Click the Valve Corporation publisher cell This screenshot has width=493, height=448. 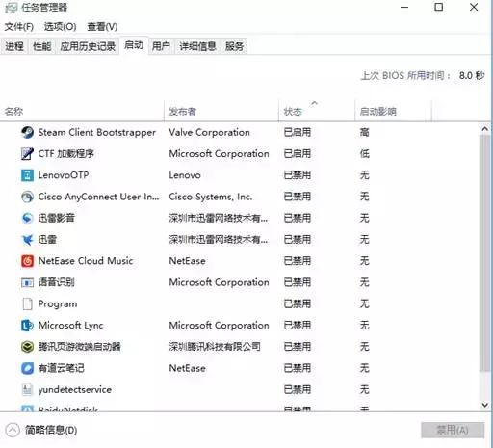click(209, 132)
